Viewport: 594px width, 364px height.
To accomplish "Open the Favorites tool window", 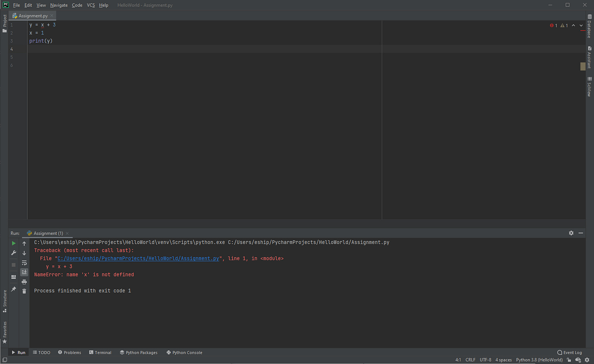I will click(x=4, y=332).
